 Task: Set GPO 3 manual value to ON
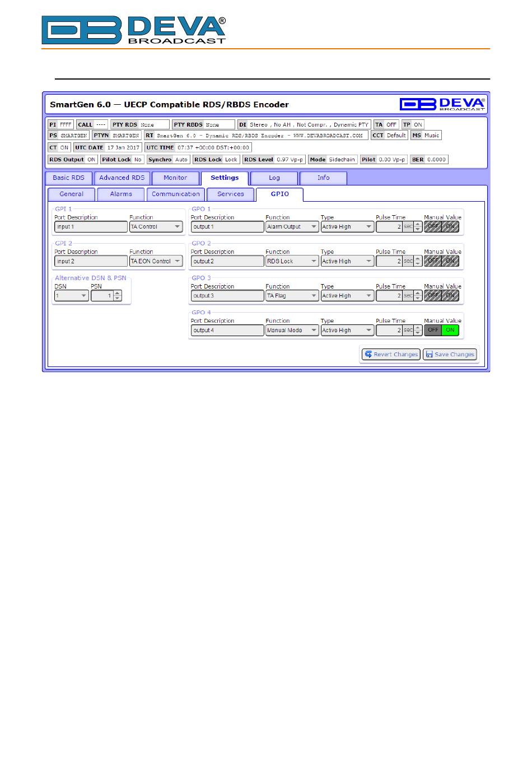pos(450,296)
